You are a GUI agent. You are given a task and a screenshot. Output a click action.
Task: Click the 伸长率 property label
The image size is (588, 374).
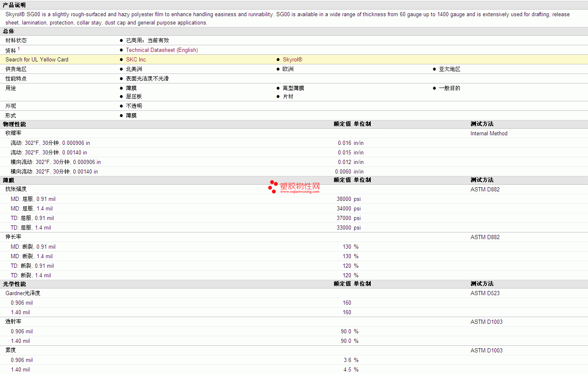point(13,237)
